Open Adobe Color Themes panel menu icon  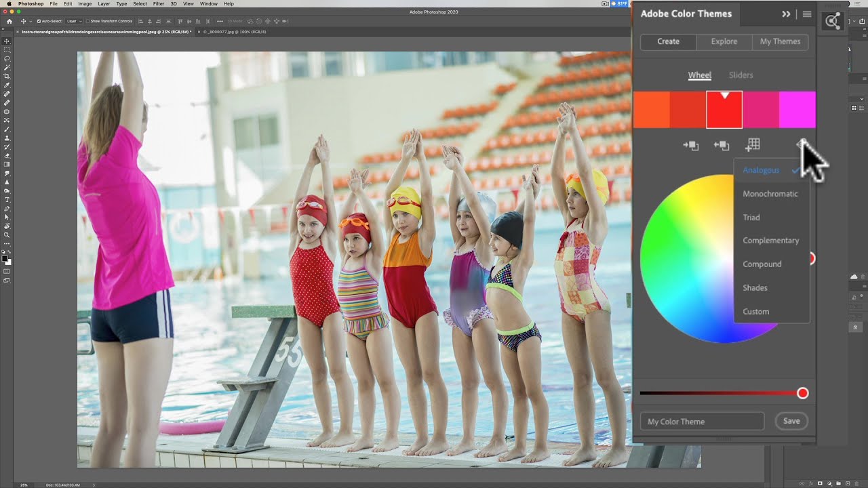click(x=807, y=14)
